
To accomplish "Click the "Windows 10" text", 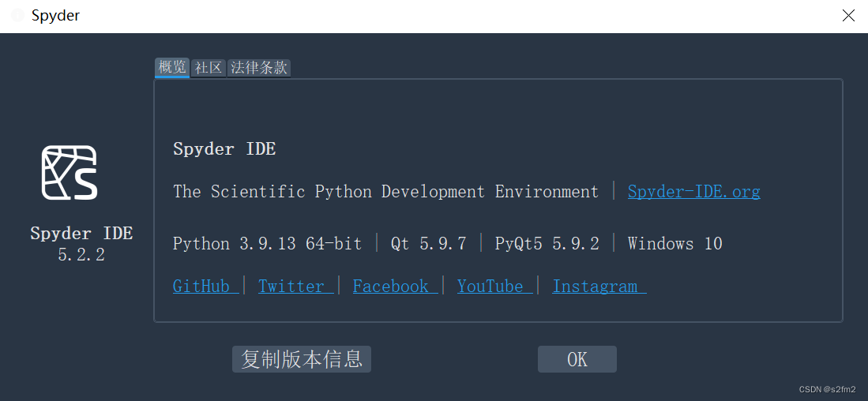I will [x=674, y=243].
